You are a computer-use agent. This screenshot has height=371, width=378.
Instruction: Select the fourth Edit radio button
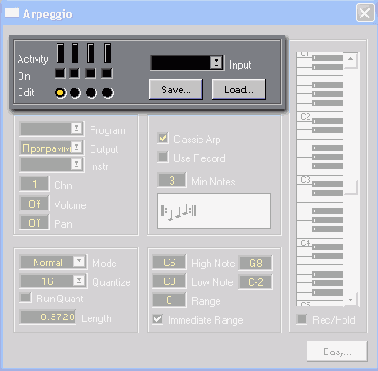[107, 93]
